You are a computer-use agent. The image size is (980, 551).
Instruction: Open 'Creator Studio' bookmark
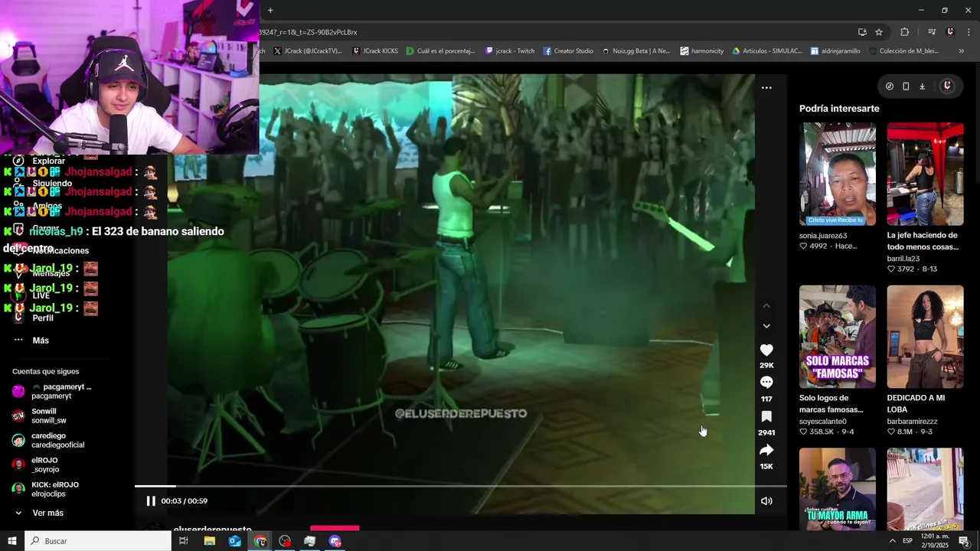[x=568, y=51]
